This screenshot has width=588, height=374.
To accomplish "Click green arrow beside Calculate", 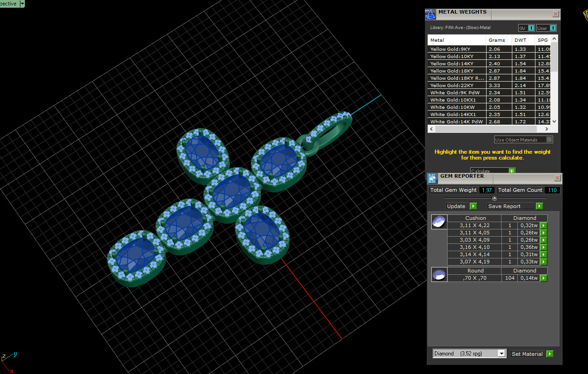I will coord(511,171).
